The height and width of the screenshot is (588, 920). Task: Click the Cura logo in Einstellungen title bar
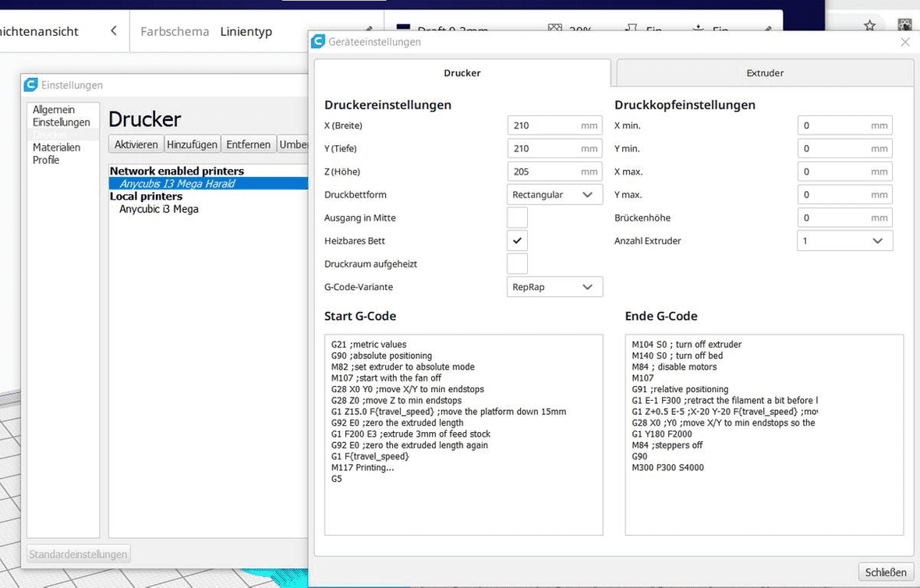[30, 85]
